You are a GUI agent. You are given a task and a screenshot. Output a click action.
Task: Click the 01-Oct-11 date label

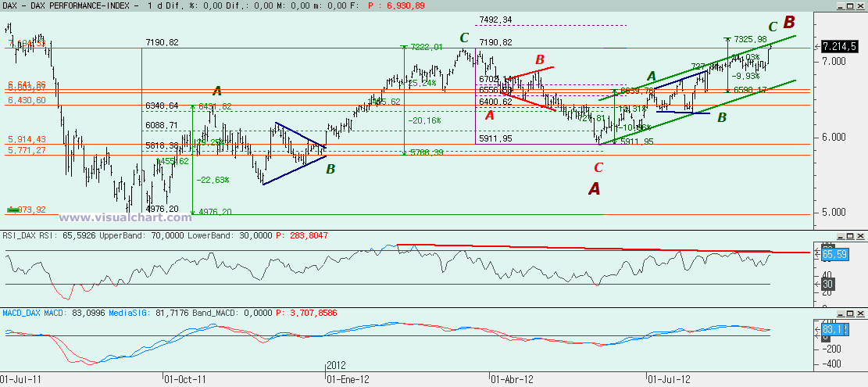point(185,380)
